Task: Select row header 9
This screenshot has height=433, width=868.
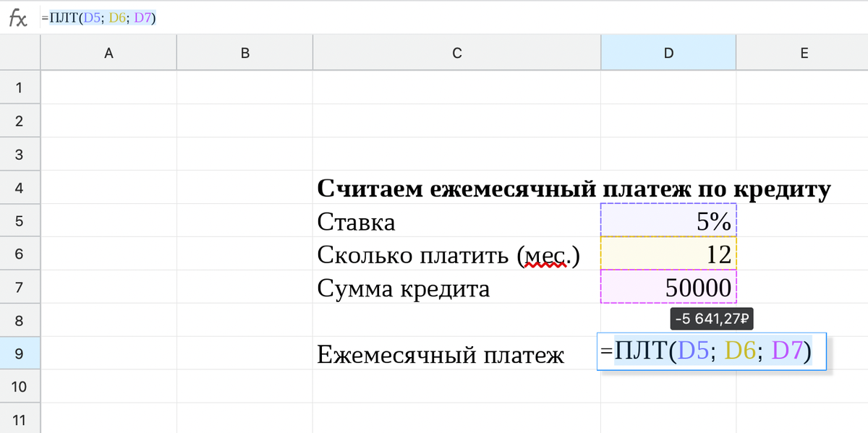Action: click(x=20, y=353)
